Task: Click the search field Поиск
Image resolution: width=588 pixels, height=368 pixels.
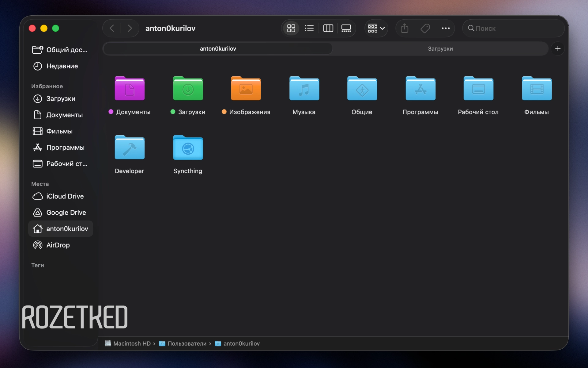Action: [x=514, y=29]
